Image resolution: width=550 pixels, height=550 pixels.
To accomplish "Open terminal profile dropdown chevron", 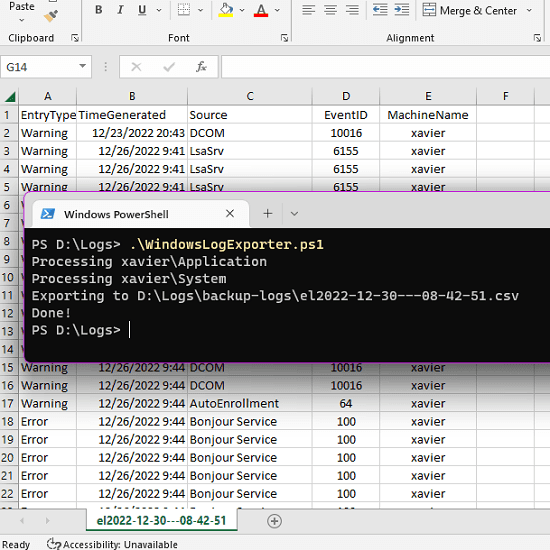I will click(x=294, y=214).
